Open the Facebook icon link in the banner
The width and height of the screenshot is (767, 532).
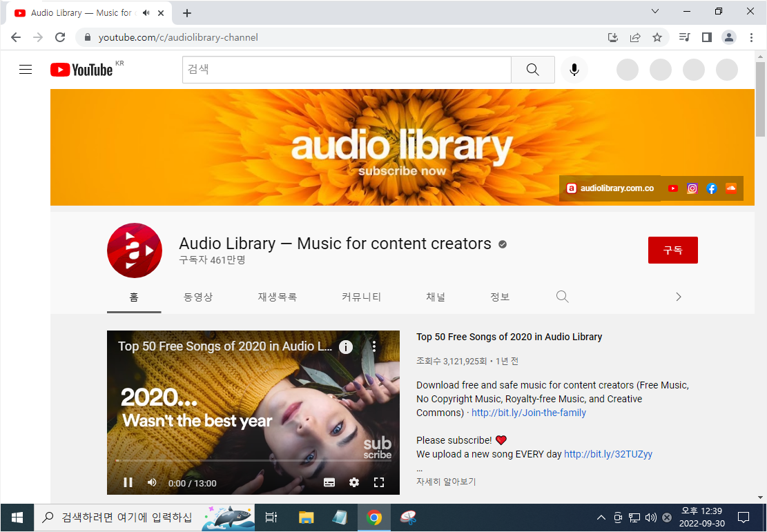(x=712, y=188)
